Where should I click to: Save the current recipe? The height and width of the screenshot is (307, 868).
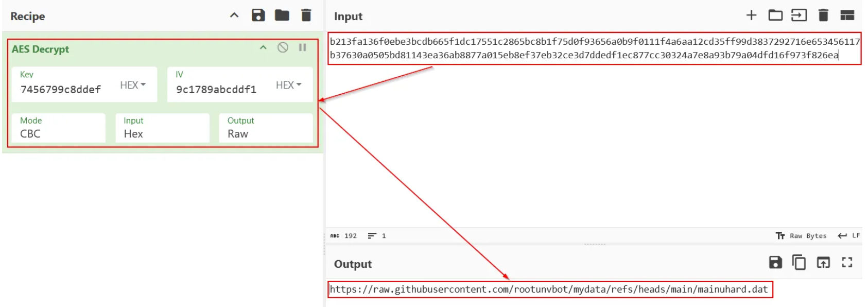tap(258, 15)
